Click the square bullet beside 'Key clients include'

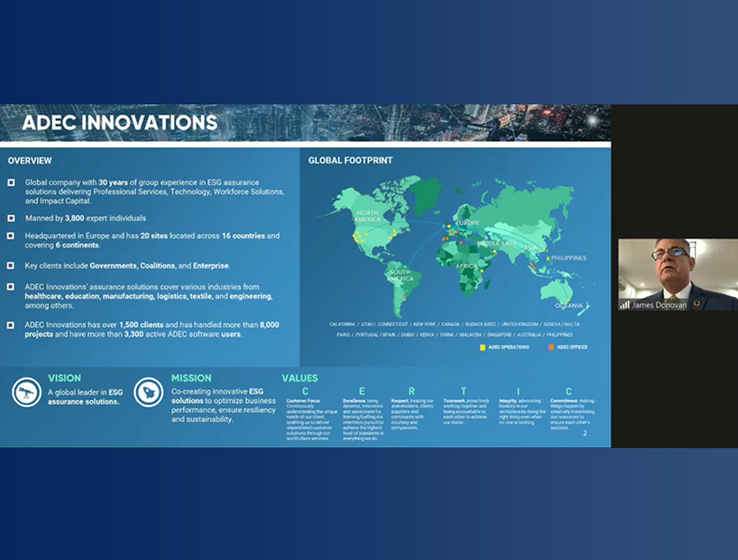click(11, 266)
